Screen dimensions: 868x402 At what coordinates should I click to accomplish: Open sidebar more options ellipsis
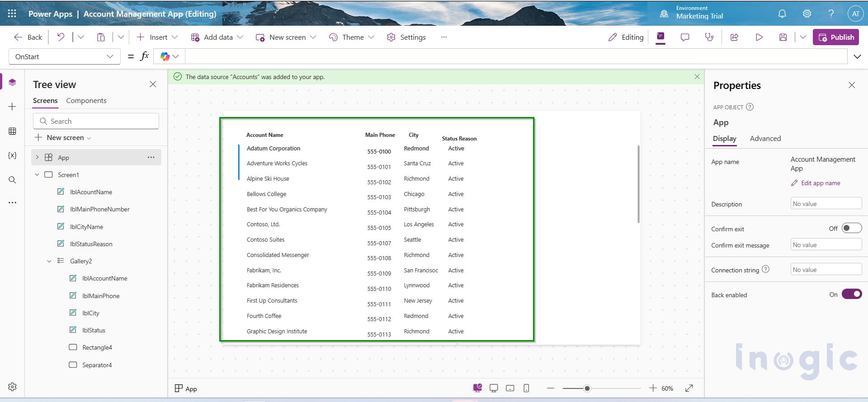pyautogui.click(x=12, y=203)
